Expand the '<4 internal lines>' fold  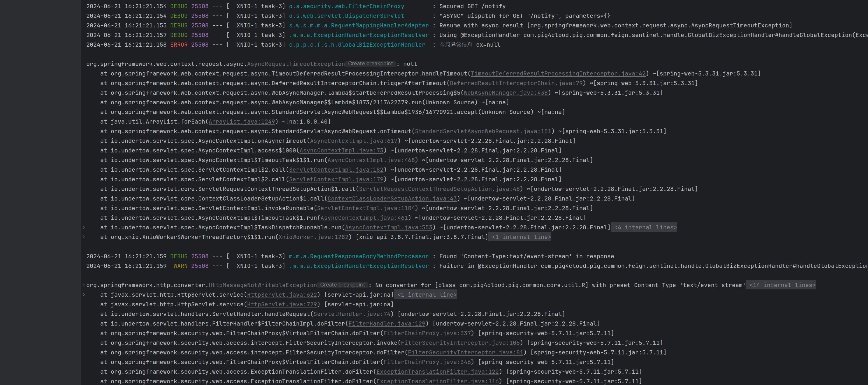tap(644, 227)
